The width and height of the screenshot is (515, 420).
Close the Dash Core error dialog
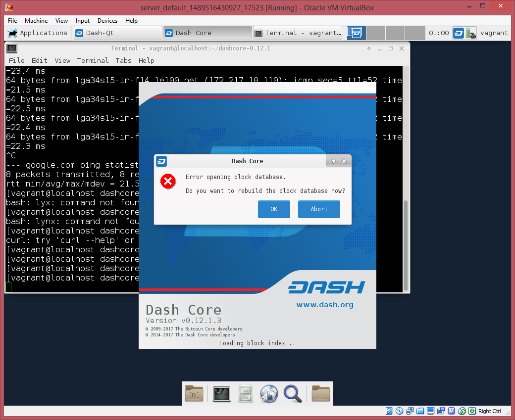click(344, 161)
